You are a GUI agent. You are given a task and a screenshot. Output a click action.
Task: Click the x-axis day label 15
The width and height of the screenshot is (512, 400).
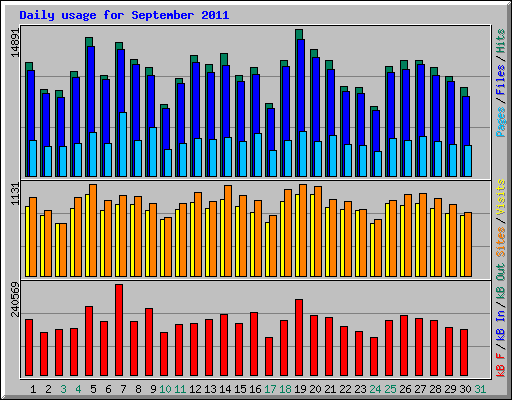240,389
